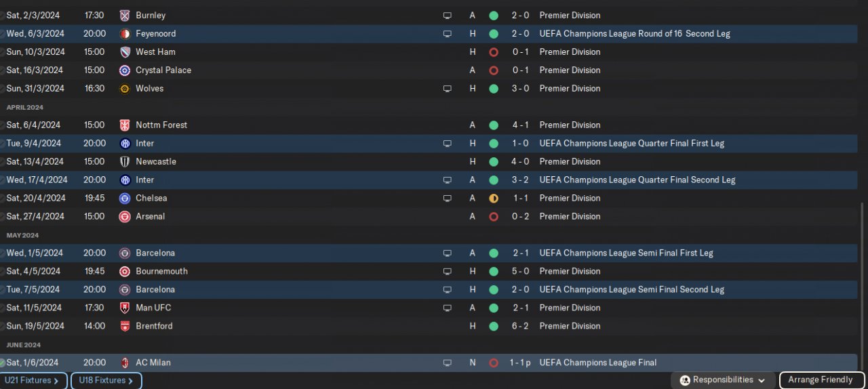Viewport: 868px width, 389px height.
Task: Click the vertical scrollbar on the fixtures list
Action: point(863,285)
